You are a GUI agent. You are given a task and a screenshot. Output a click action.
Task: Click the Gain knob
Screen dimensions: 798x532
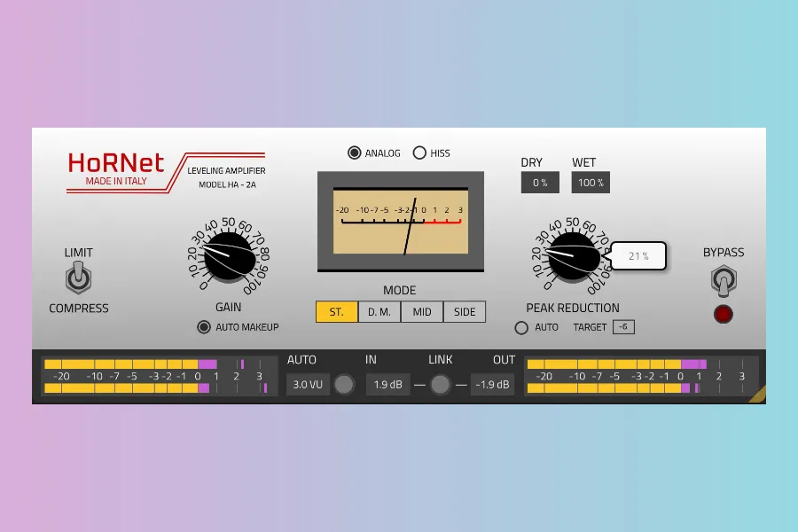coord(229,257)
